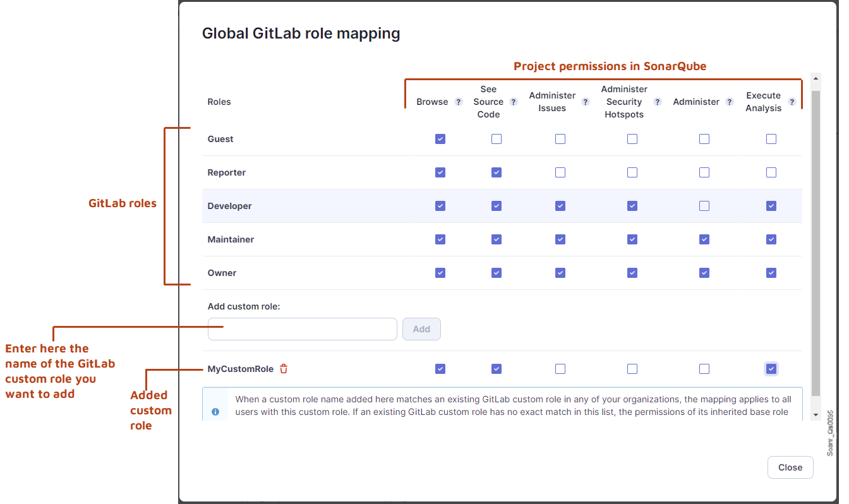849x504 pixels.
Task: Disable Execute Analysis for Owner
Action: point(771,273)
